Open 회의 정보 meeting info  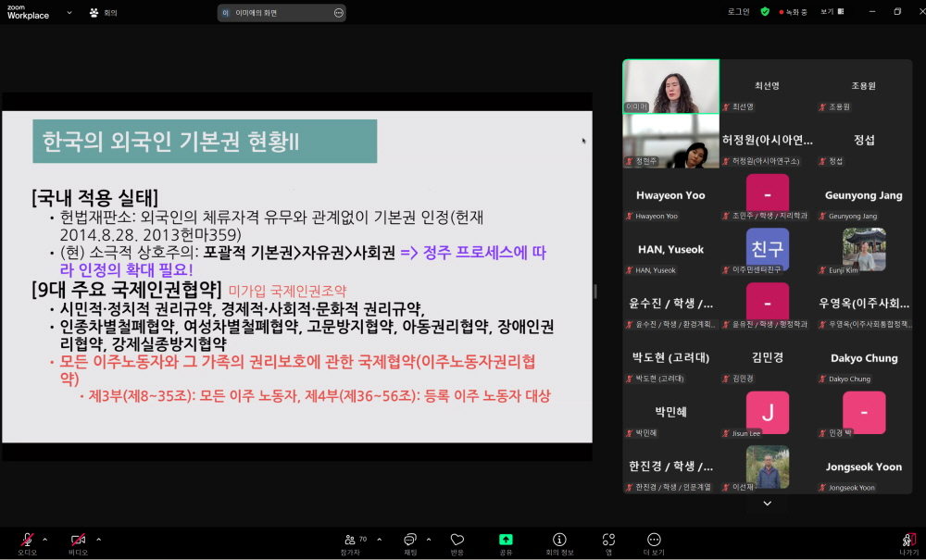coord(559,543)
